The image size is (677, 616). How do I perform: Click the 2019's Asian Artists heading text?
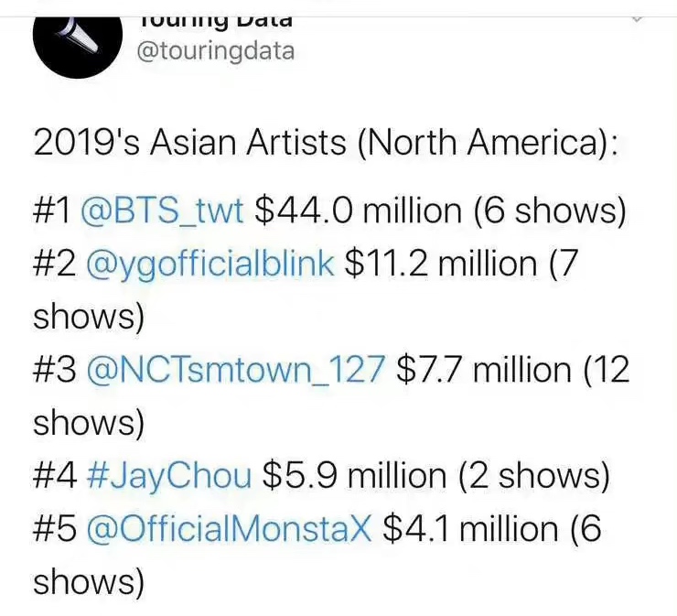(326, 144)
